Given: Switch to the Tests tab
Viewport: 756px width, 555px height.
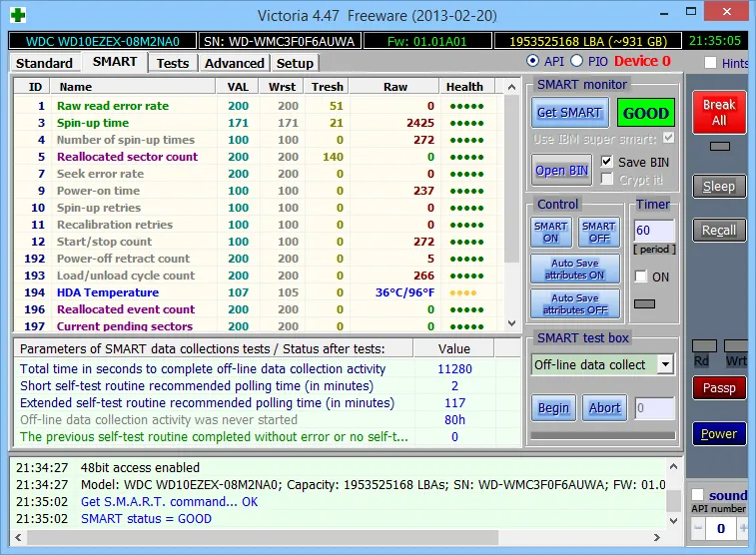Looking at the screenshot, I should point(173,63).
